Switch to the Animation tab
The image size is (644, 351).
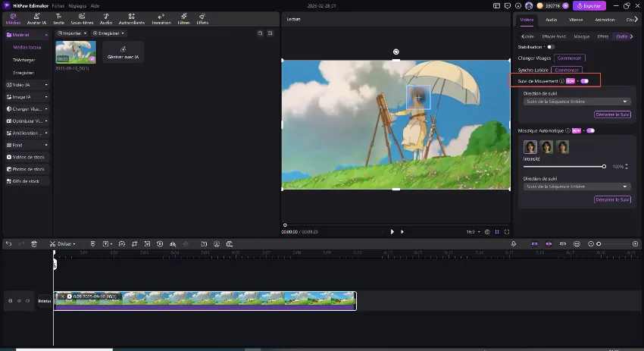605,20
